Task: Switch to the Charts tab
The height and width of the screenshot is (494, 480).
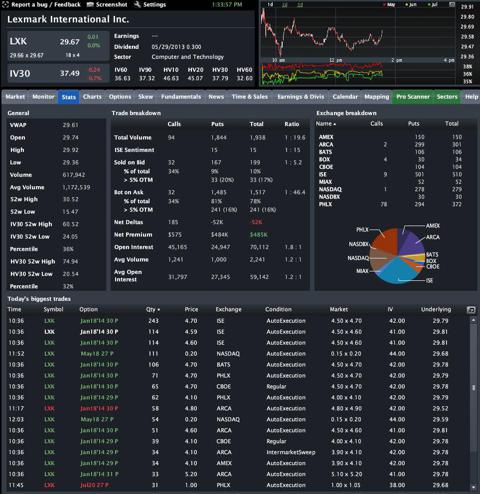Action: [92, 97]
